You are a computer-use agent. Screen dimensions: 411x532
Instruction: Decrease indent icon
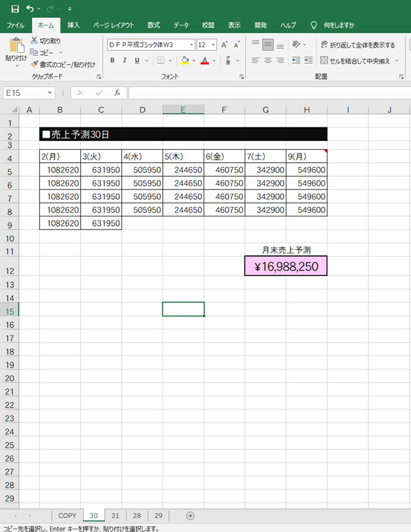pos(296,60)
